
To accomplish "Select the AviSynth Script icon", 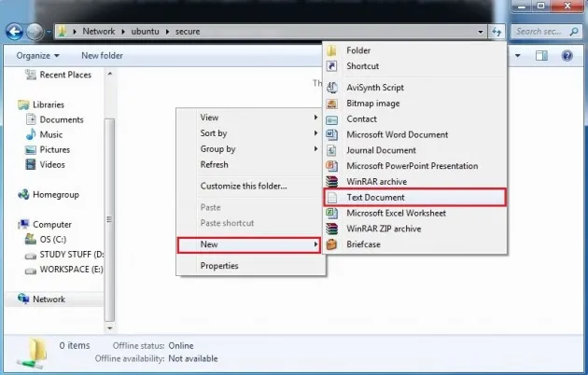I will point(332,88).
